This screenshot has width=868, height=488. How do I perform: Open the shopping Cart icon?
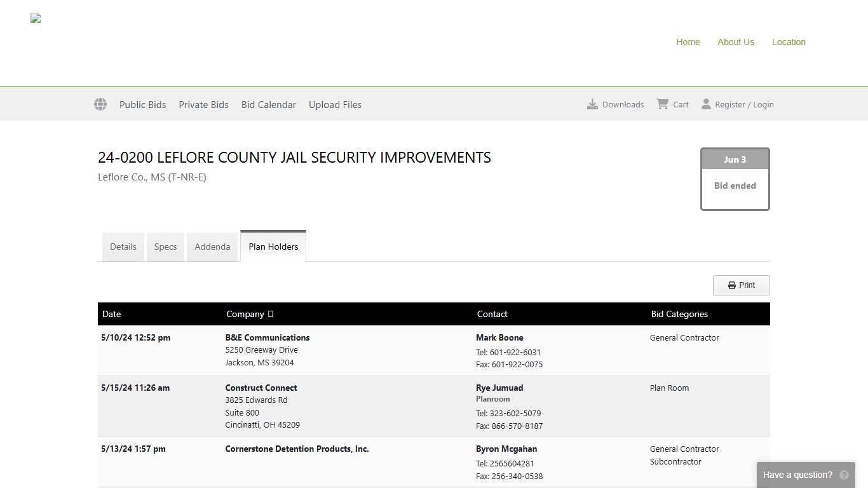tap(662, 104)
